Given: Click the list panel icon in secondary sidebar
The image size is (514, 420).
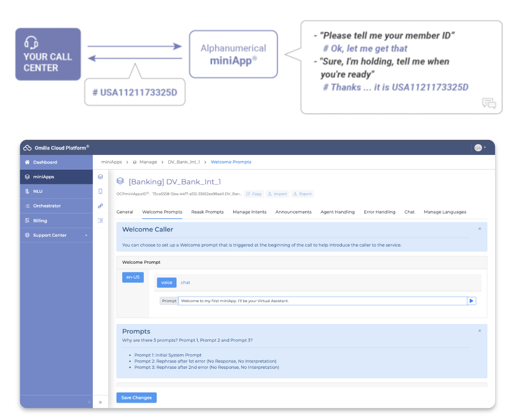Looking at the screenshot, I should [x=100, y=220].
